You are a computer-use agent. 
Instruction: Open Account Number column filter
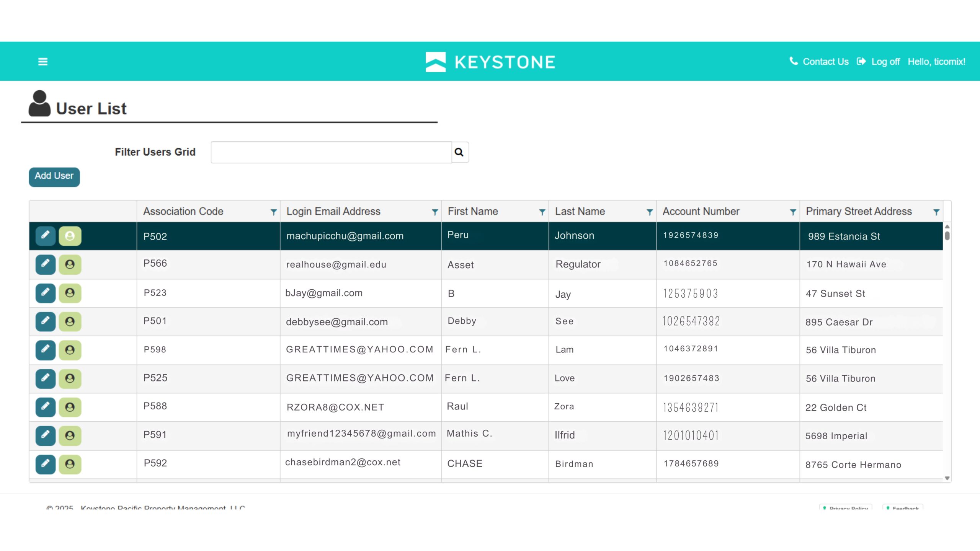tap(793, 212)
